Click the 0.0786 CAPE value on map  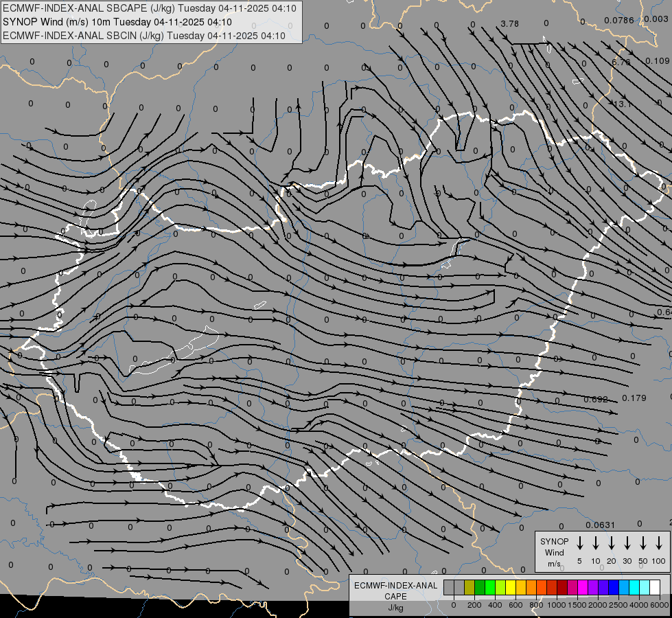click(619, 20)
